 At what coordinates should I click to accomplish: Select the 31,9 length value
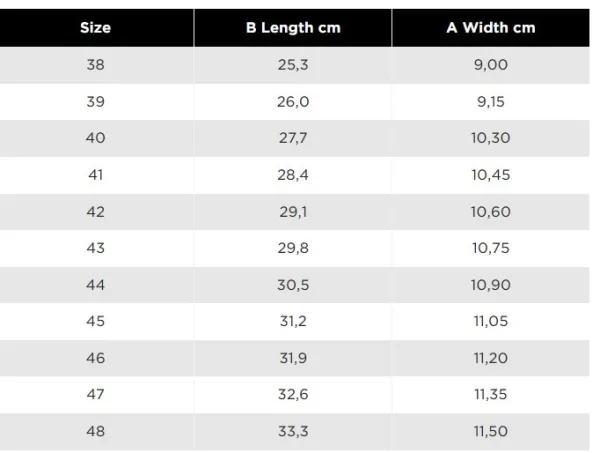tap(293, 358)
